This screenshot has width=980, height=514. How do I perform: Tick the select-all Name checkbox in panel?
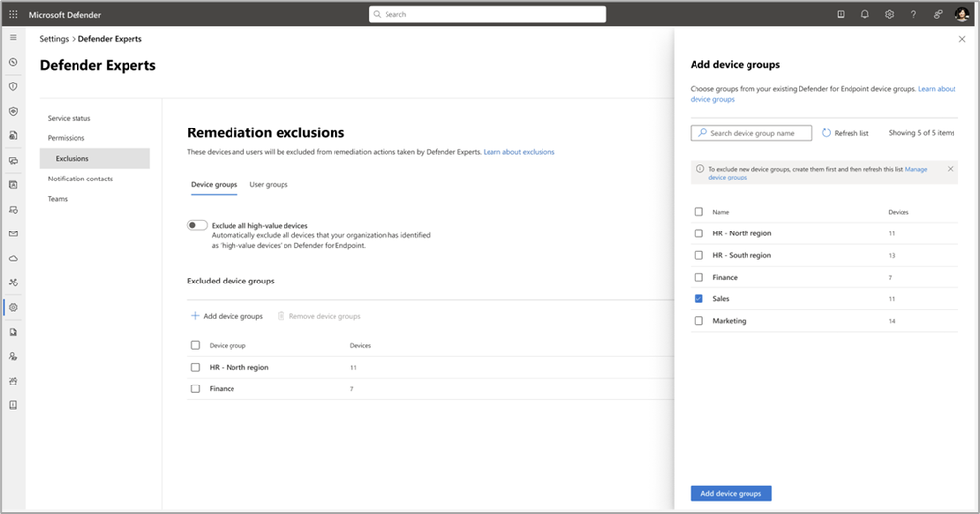[x=698, y=211]
